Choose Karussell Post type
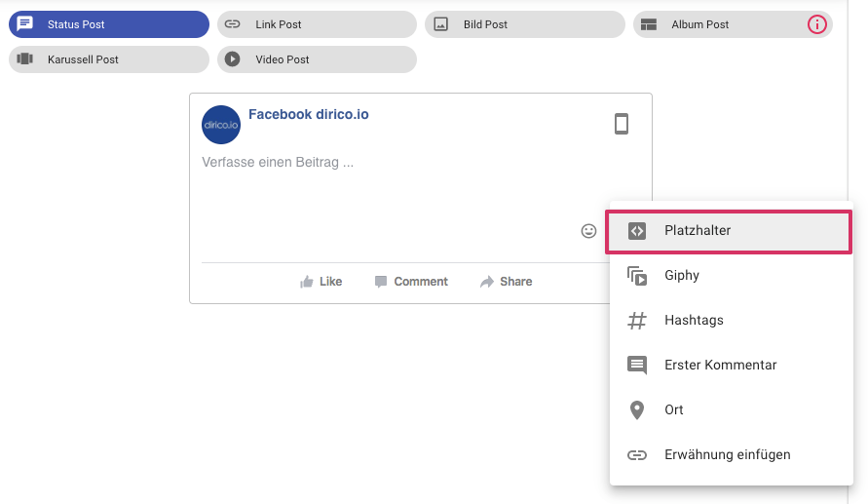This screenshot has width=868, height=504. (109, 59)
